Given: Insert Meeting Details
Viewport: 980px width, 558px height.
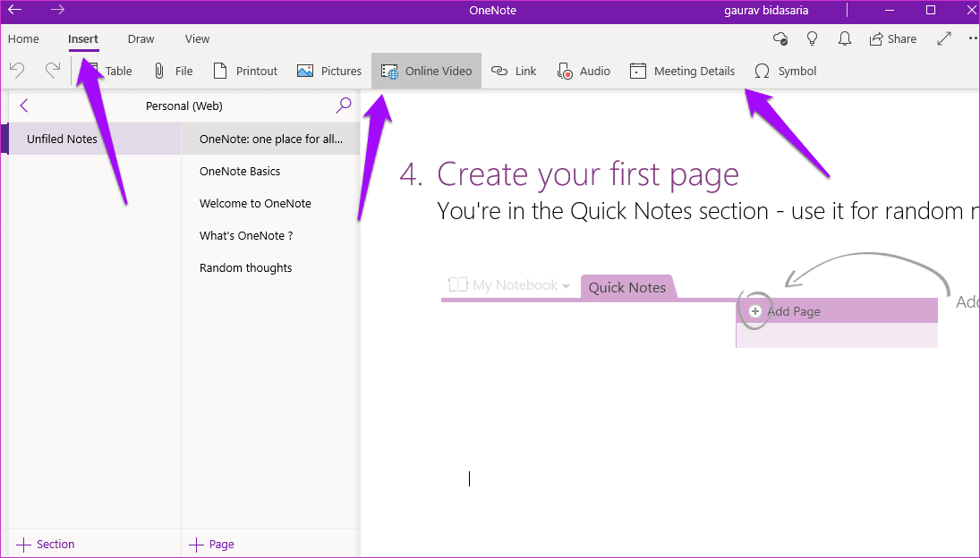Looking at the screenshot, I should coord(683,72).
